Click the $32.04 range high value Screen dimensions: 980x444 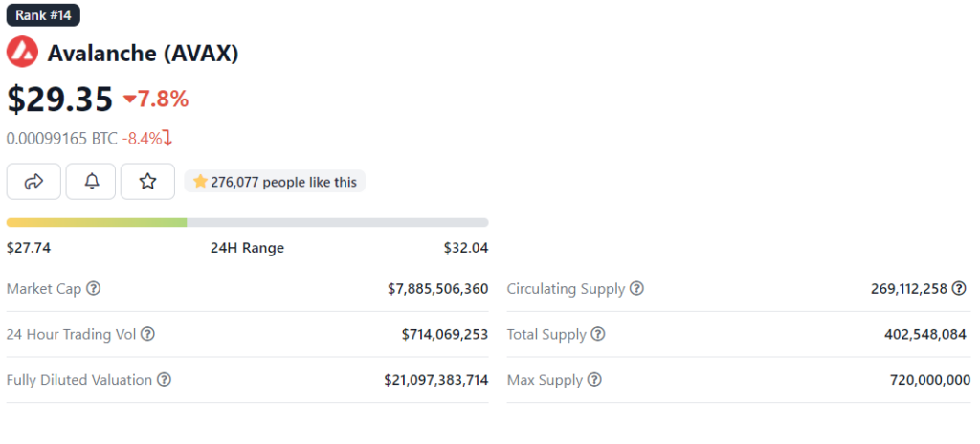(x=466, y=248)
